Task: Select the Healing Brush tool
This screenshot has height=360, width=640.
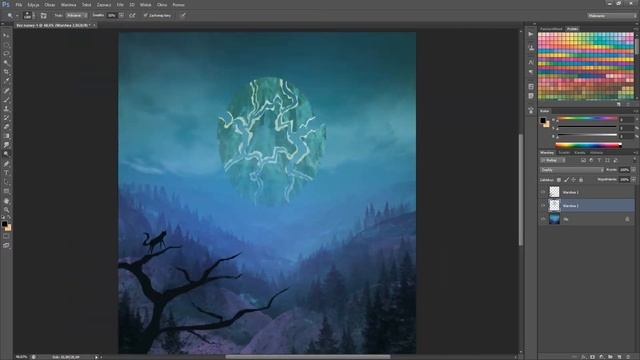Action: (x=6, y=91)
